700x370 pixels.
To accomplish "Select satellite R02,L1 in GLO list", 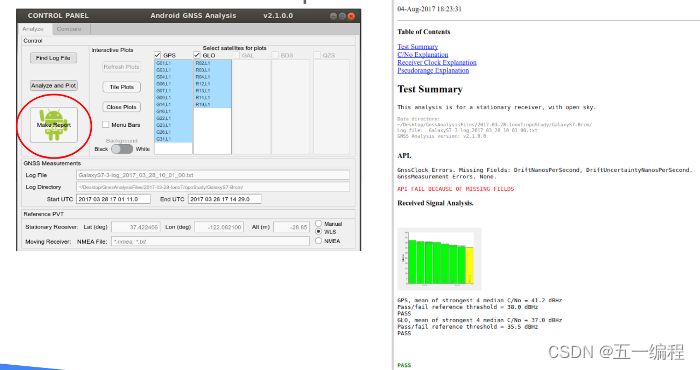I will (x=212, y=63).
